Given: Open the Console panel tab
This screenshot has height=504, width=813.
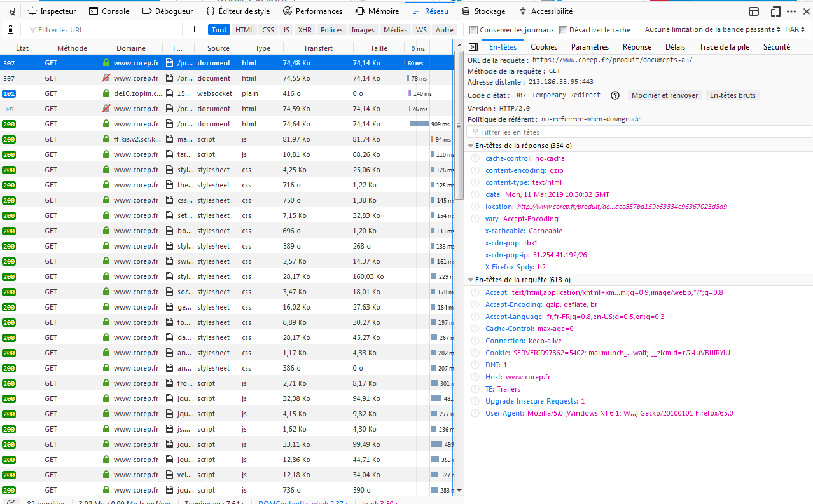Looking at the screenshot, I should point(109,11).
